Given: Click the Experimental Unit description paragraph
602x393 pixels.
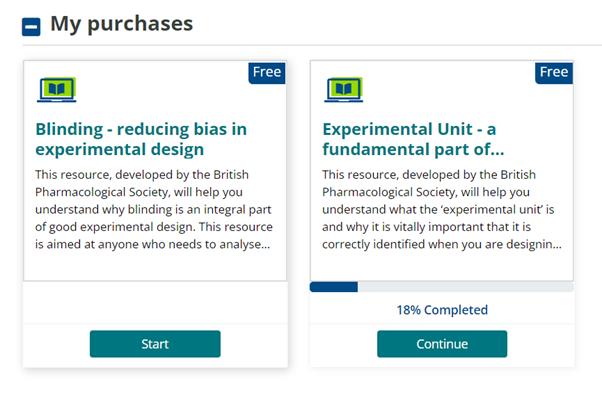Looking at the screenshot, I should 442,209.
